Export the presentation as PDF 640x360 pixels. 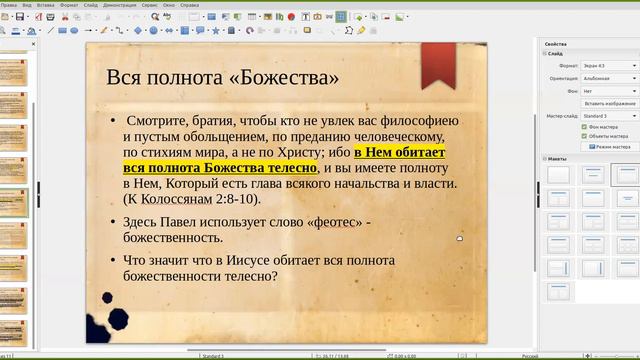click(x=38, y=17)
